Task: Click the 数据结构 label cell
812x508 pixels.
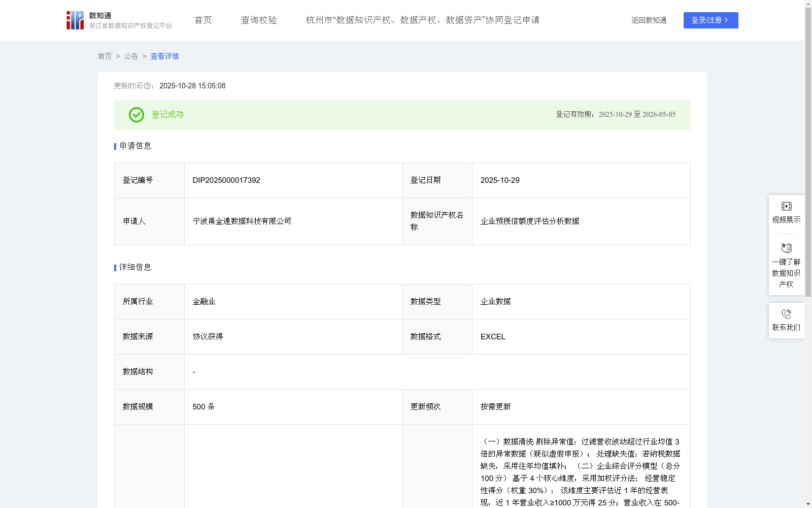Action: click(149, 372)
